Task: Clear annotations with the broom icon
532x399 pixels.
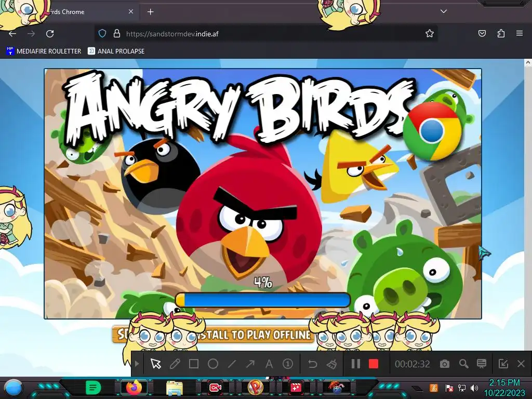Action: pos(331,364)
